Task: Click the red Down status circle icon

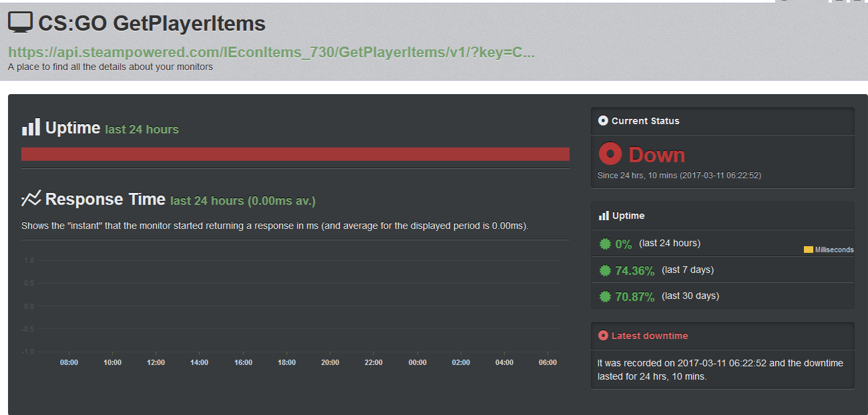Action: click(x=610, y=154)
